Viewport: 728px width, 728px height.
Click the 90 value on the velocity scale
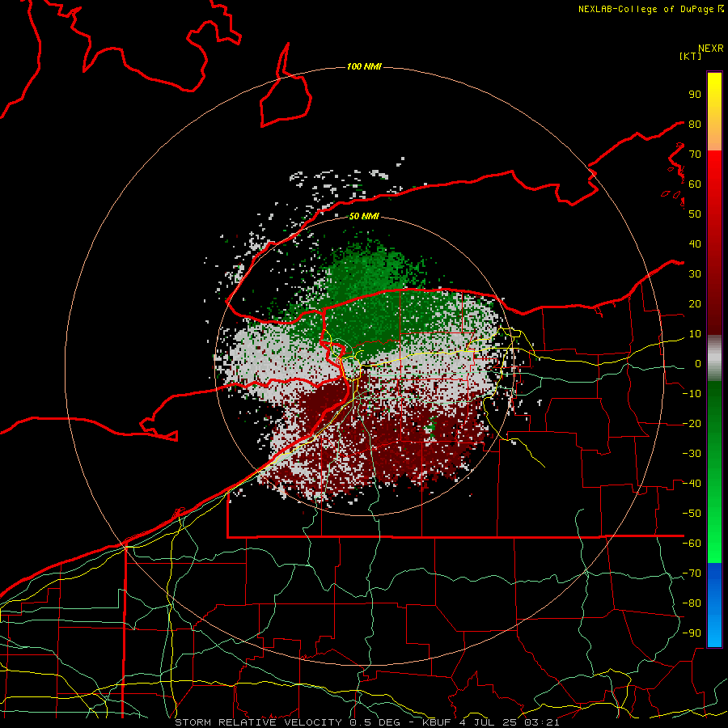coord(695,95)
